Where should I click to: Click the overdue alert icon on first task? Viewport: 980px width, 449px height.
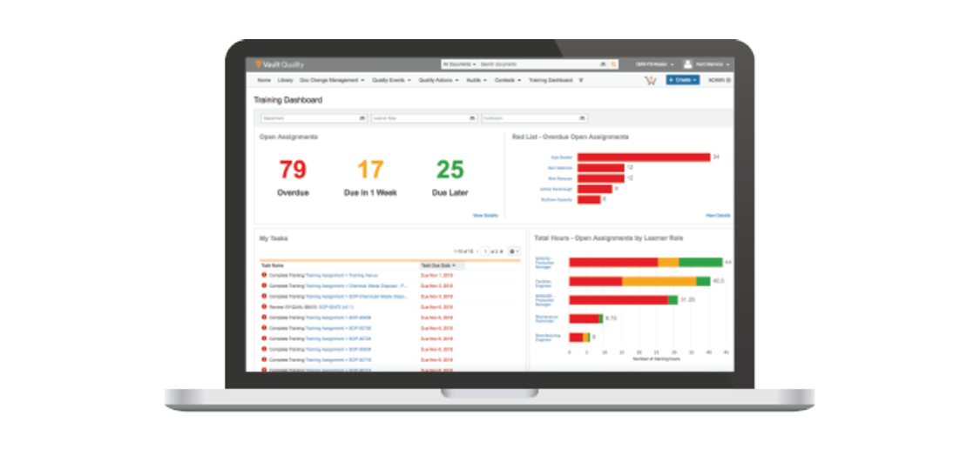click(x=264, y=275)
